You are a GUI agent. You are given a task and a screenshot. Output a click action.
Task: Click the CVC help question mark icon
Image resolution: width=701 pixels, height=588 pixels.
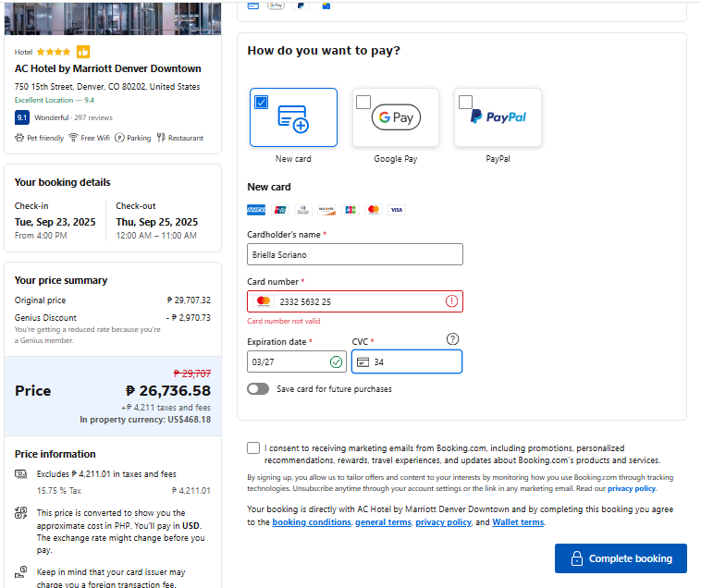[452, 339]
